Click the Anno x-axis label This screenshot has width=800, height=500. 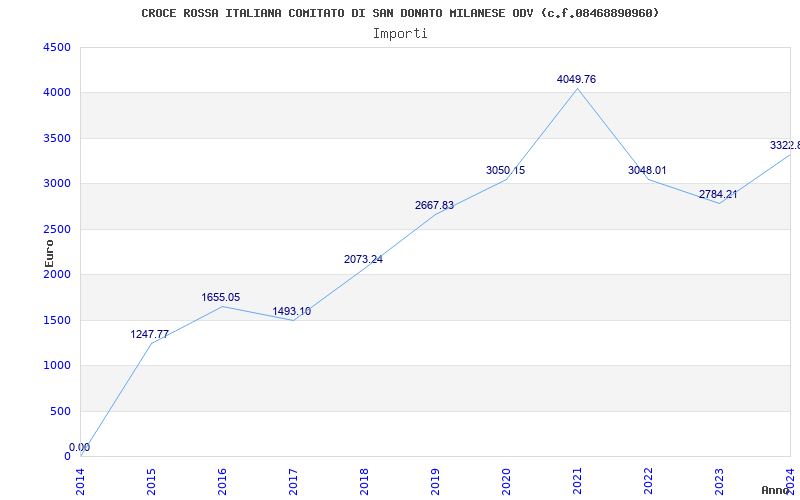775,490
